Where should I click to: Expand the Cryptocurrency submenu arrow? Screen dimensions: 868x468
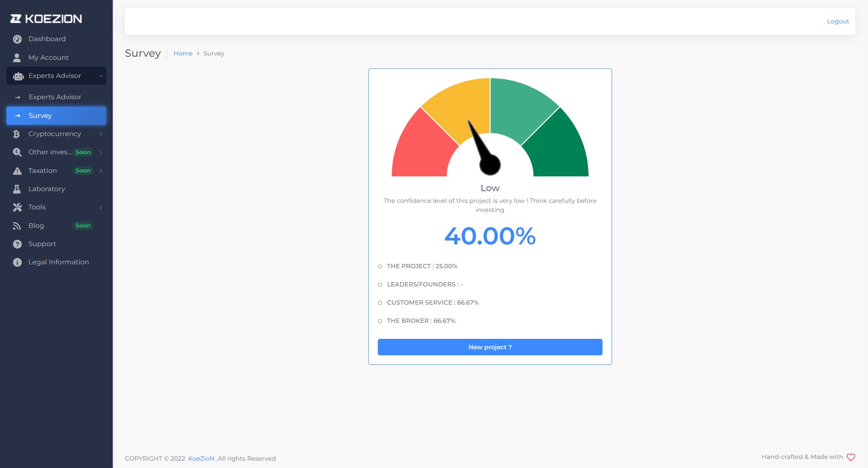101,134
